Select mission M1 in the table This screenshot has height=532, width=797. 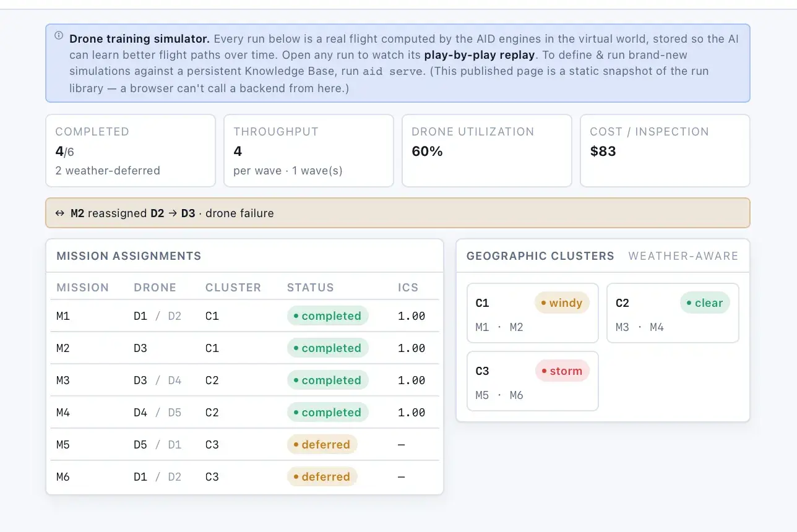63,316
